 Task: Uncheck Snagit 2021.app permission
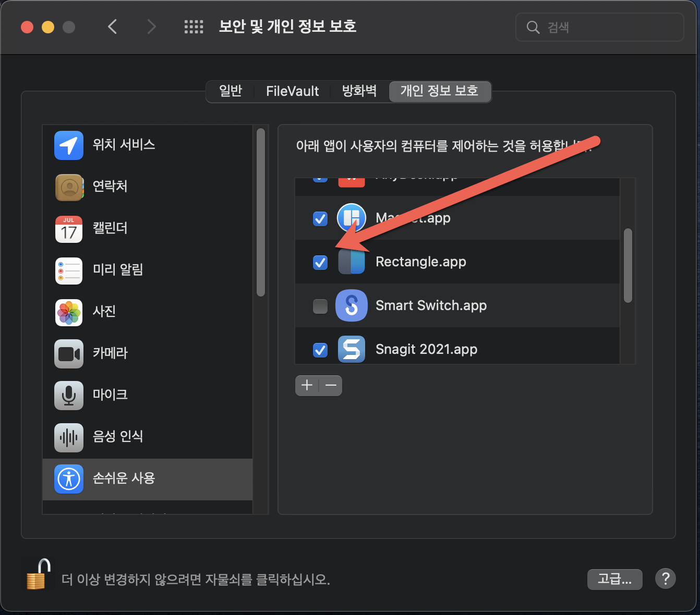pyautogui.click(x=320, y=350)
